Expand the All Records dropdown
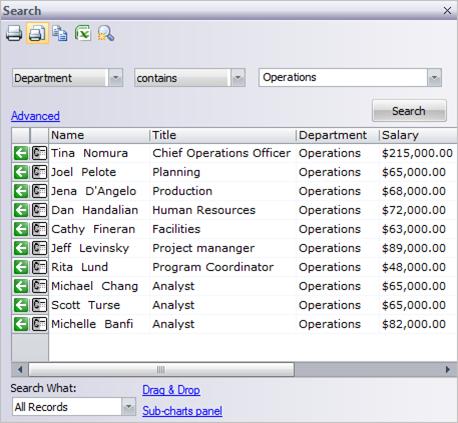This screenshot has height=423, width=458. point(128,407)
